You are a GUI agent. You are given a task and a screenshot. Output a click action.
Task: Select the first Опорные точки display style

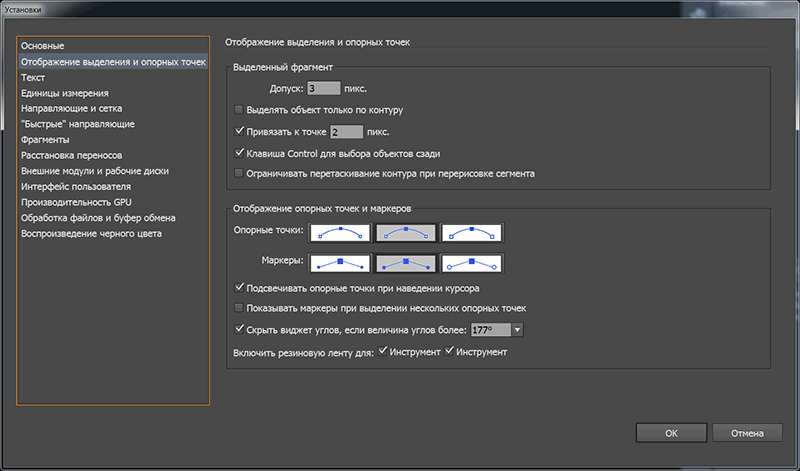click(340, 233)
